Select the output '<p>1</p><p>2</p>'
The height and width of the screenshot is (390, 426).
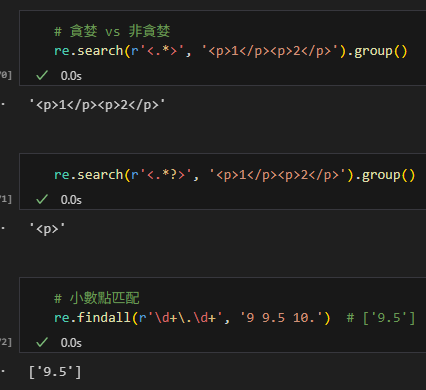(97, 105)
